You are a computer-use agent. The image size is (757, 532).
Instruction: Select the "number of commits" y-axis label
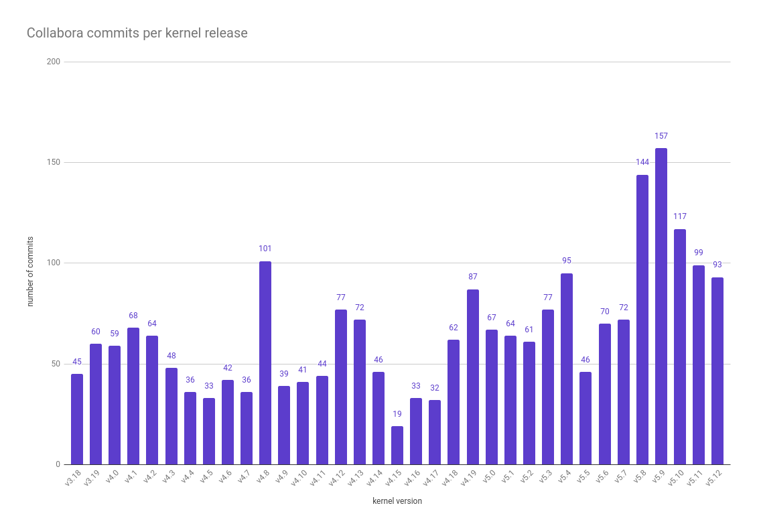30,271
